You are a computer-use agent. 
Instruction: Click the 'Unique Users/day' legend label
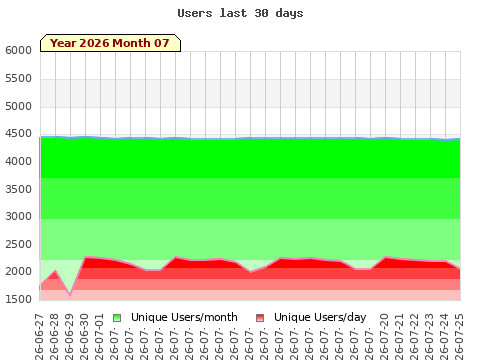pyautogui.click(x=320, y=317)
